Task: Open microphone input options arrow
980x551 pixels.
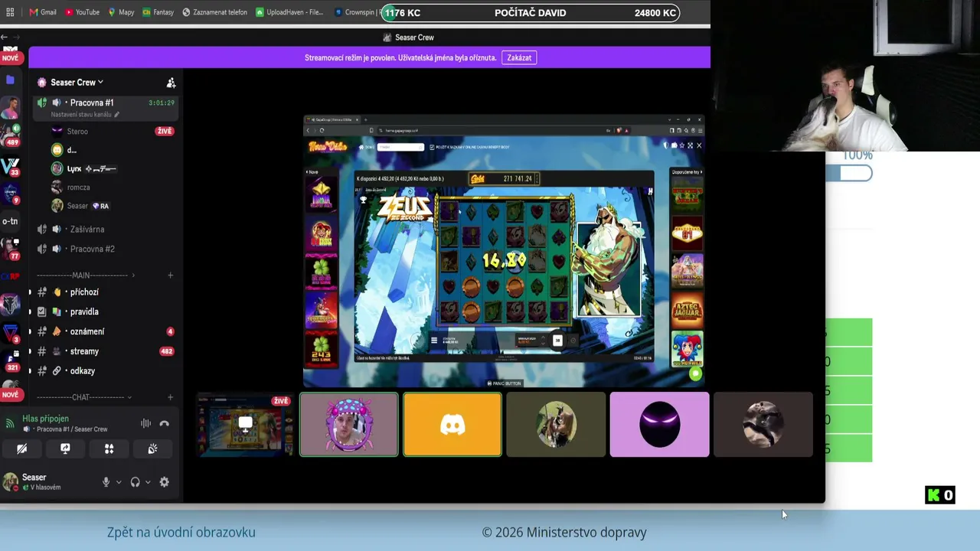Action: (118, 482)
